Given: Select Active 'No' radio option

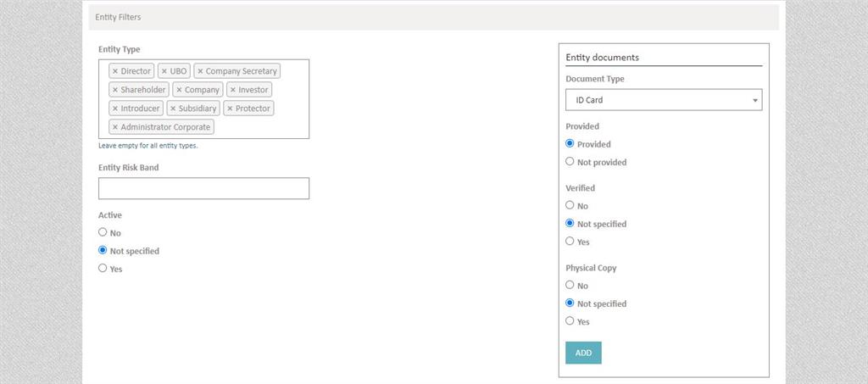Looking at the screenshot, I should click(x=103, y=232).
